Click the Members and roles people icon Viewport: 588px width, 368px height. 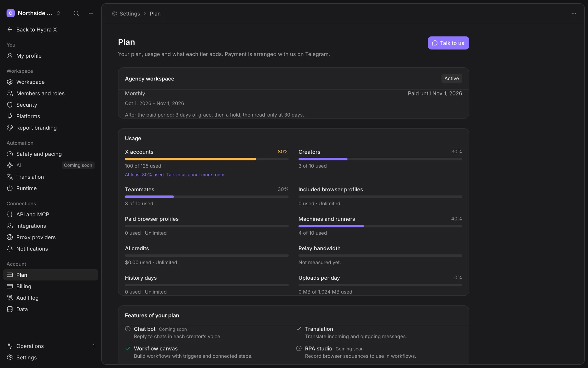click(10, 93)
